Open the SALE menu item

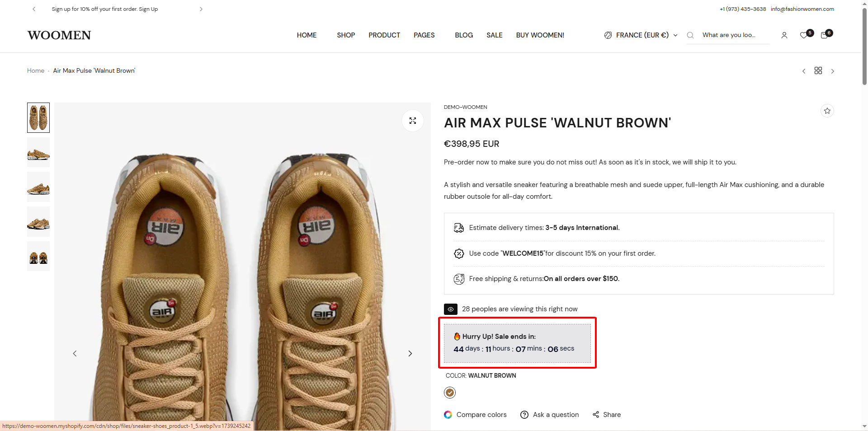495,35
